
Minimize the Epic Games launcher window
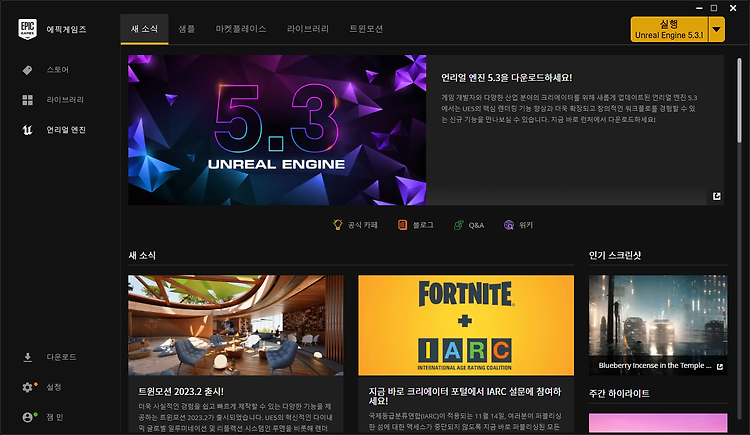[x=699, y=8]
